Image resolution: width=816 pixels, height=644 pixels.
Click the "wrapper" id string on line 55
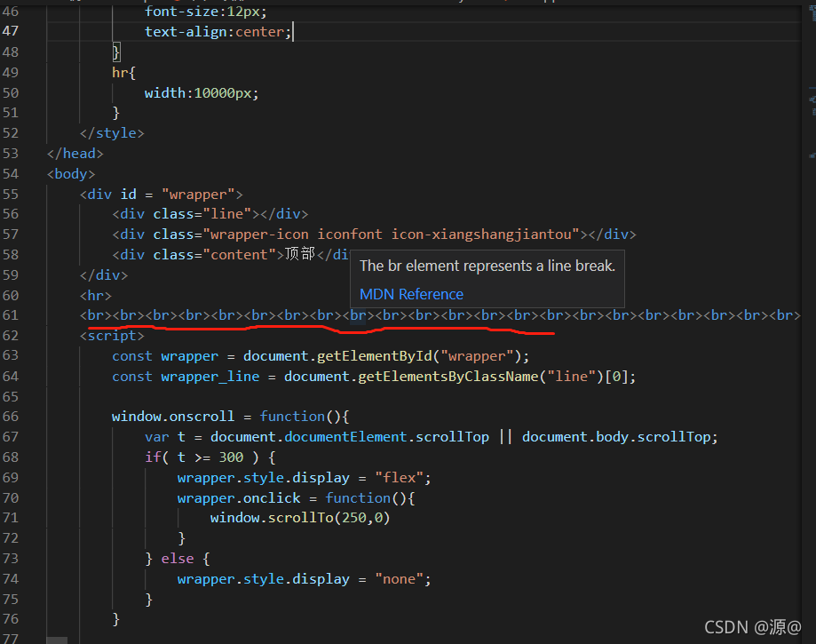198,195
